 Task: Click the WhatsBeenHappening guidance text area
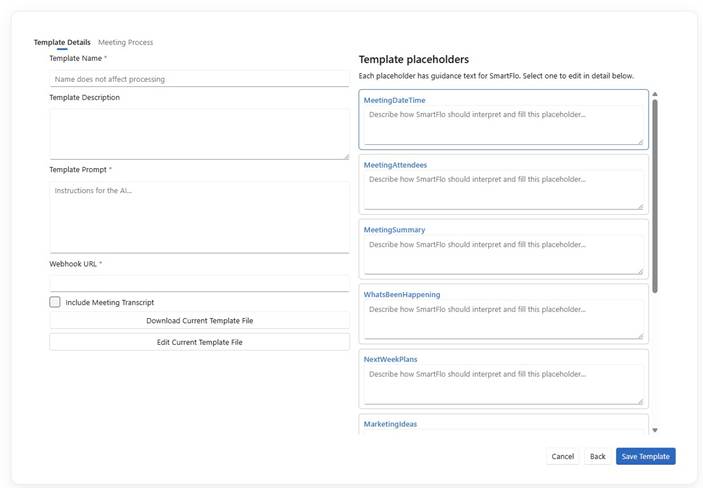click(x=503, y=320)
